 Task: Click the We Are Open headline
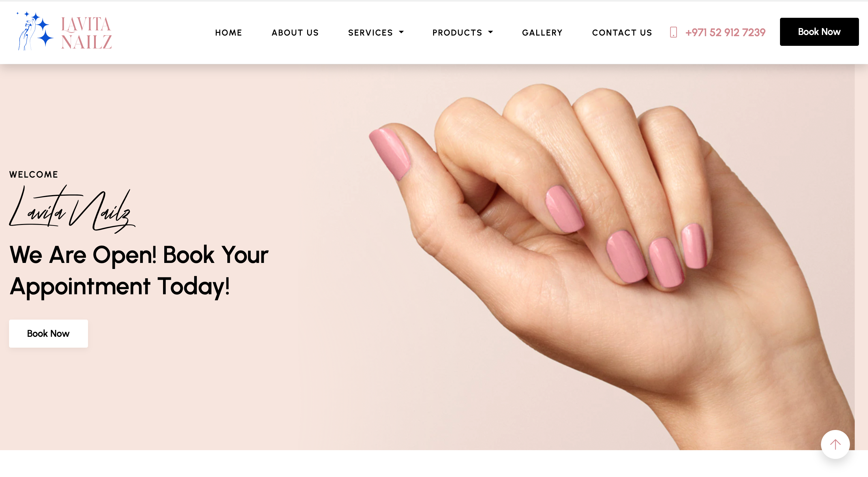[x=139, y=270]
